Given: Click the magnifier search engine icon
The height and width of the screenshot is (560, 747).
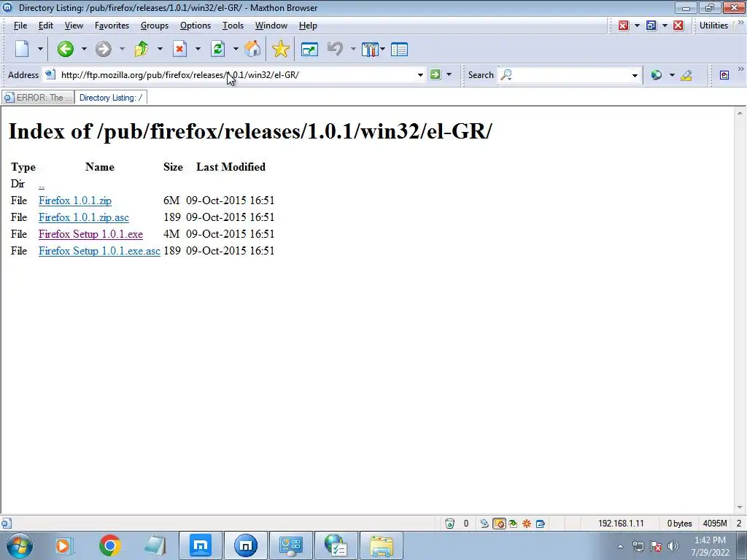Looking at the screenshot, I should pos(506,75).
